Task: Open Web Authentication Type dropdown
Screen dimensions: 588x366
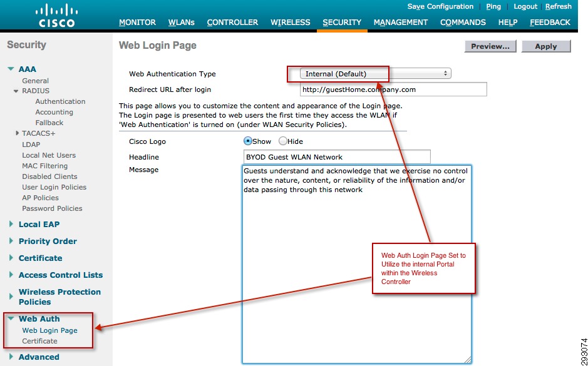Action: pyautogui.click(x=375, y=74)
